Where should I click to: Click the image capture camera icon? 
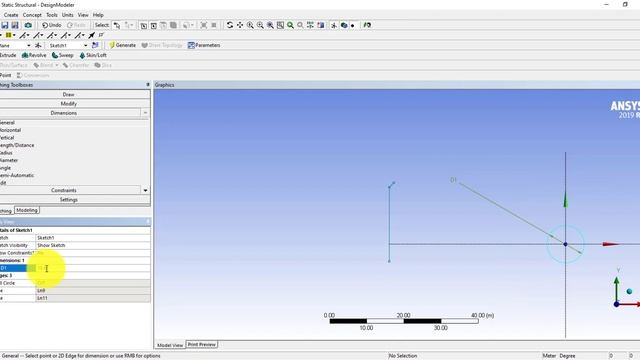point(28,25)
